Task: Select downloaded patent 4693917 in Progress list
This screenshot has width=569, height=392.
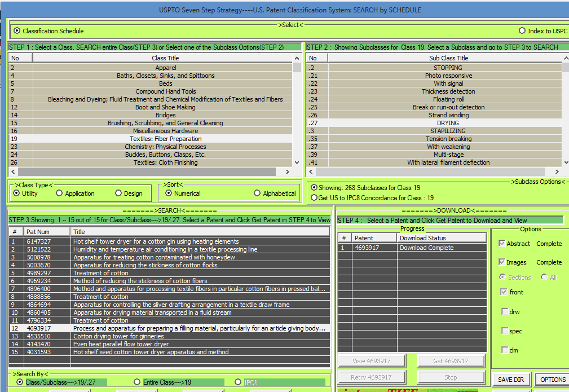Action: point(412,248)
